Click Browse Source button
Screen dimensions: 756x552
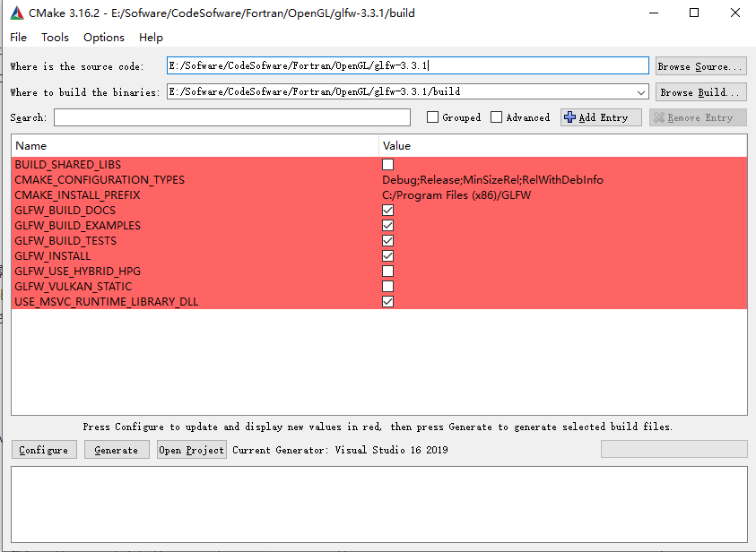point(700,66)
